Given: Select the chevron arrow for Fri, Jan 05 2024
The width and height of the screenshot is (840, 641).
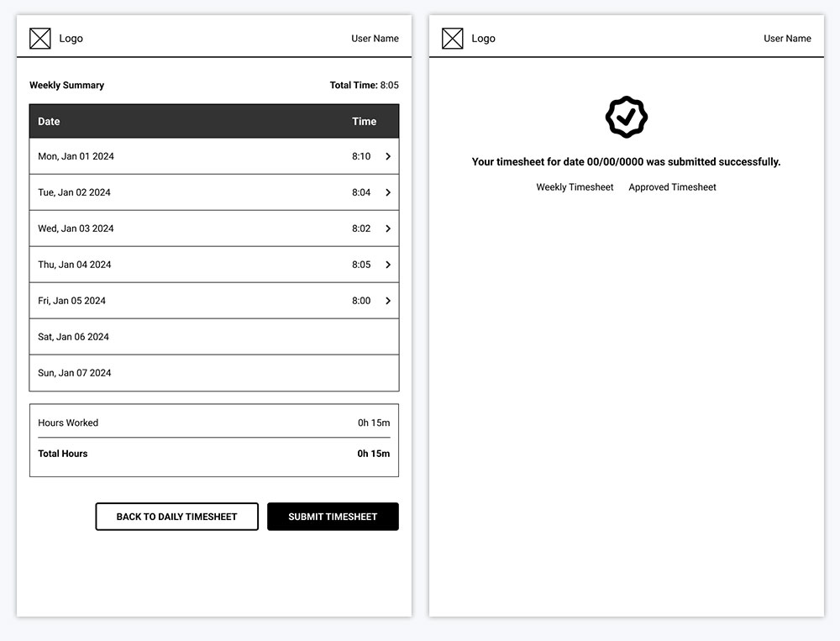Looking at the screenshot, I should [388, 301].
